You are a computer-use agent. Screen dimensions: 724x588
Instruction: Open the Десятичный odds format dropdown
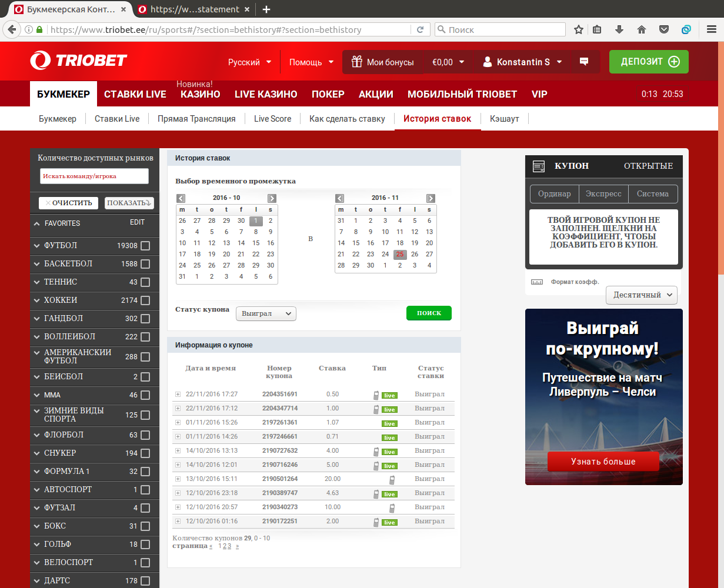click(x=642, y=295)
